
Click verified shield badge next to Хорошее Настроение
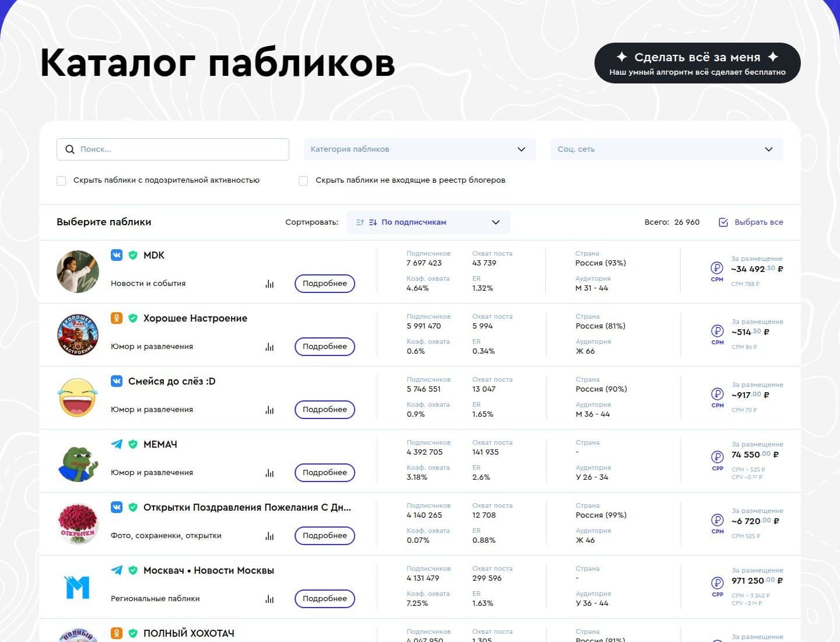pos(133,318)
